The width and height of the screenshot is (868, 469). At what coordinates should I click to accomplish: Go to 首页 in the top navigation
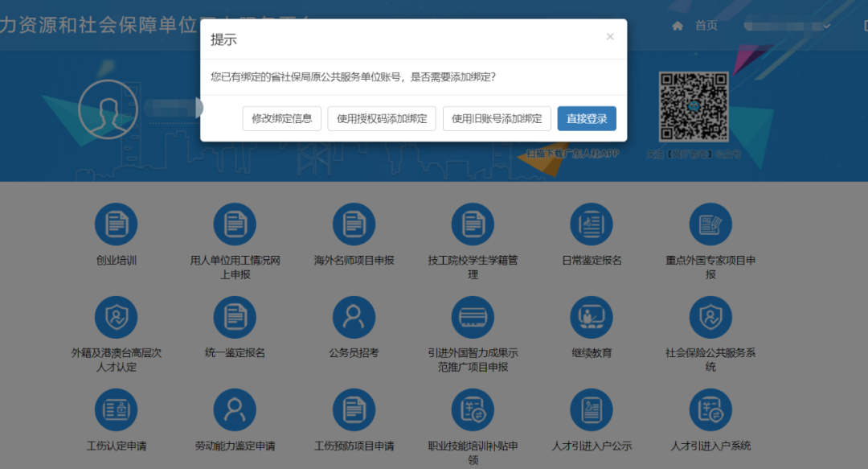pos(705,25)
